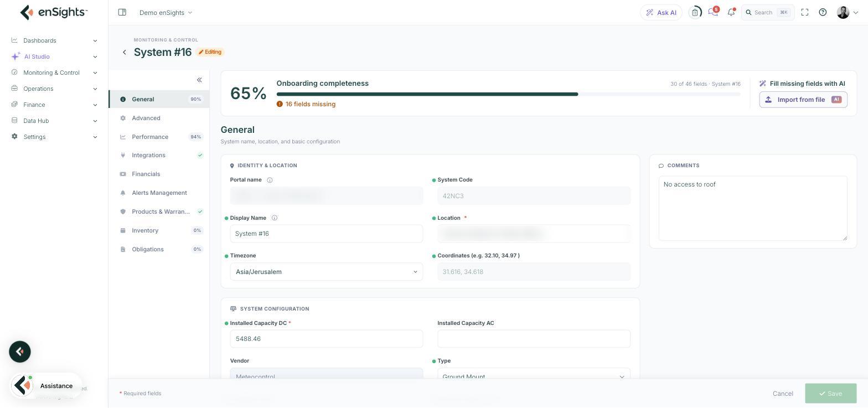The width and height of the screenshot is (868, 408).
Task: Click the Installed Capacity DC field
Action: pyautogui.click(x=327, y=339)
